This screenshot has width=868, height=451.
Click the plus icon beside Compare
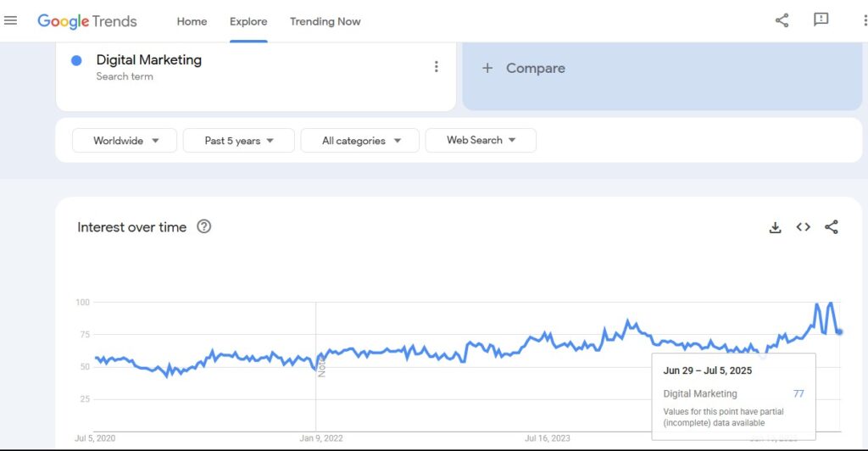coord(487,68)
